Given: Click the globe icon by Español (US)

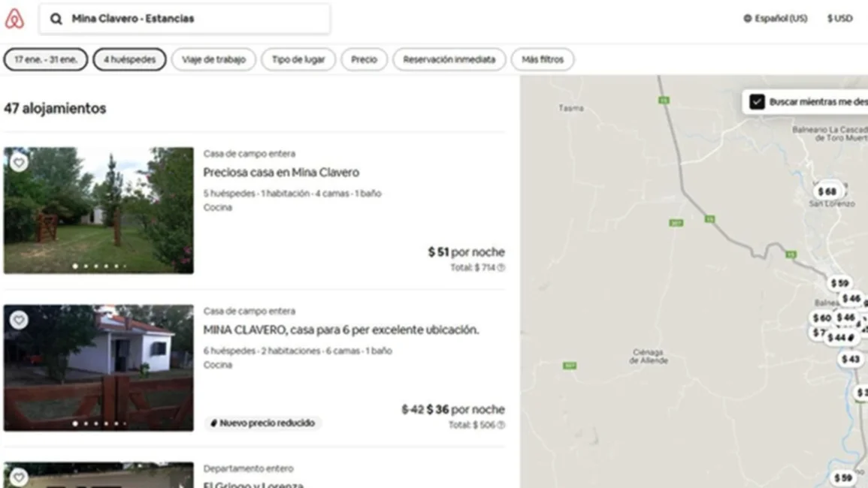Looking at the screenshot, I should click(x=747, y=18).
